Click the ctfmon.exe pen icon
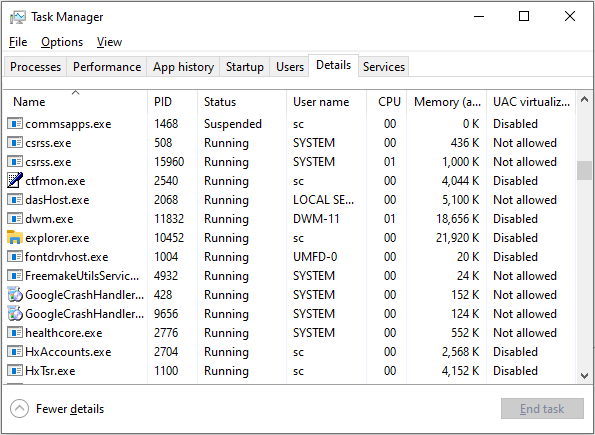Screen dimensions: 595x435 [15, 181]
